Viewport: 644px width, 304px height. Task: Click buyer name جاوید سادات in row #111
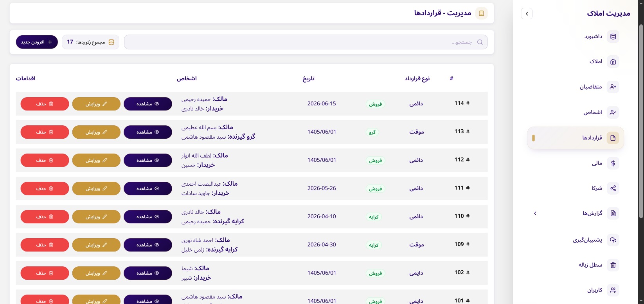click(196, 193)
